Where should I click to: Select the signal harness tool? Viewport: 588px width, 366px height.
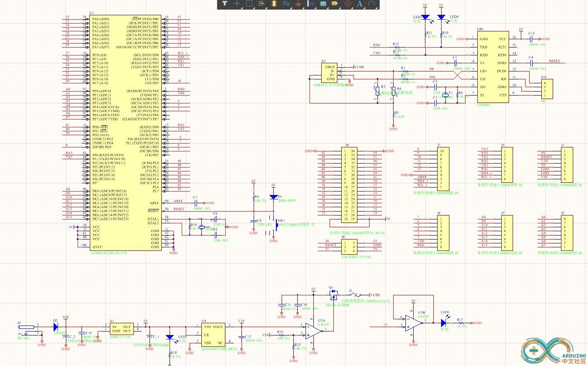point(311,3)
